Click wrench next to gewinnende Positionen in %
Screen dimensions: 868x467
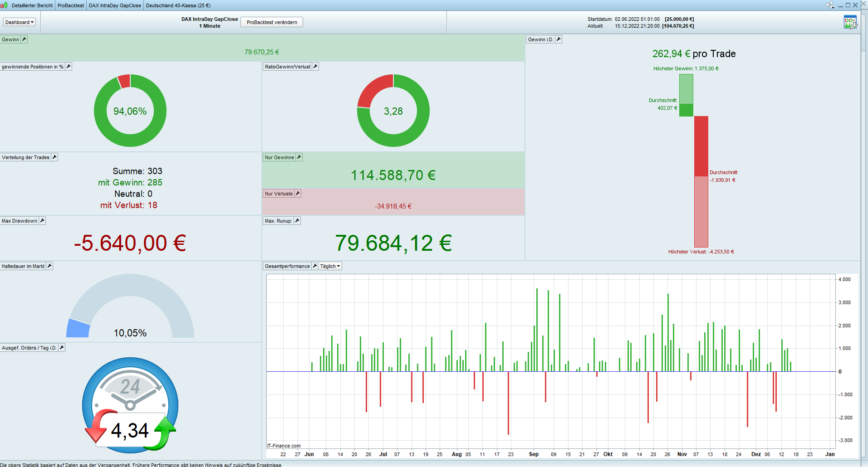point(69,67)
